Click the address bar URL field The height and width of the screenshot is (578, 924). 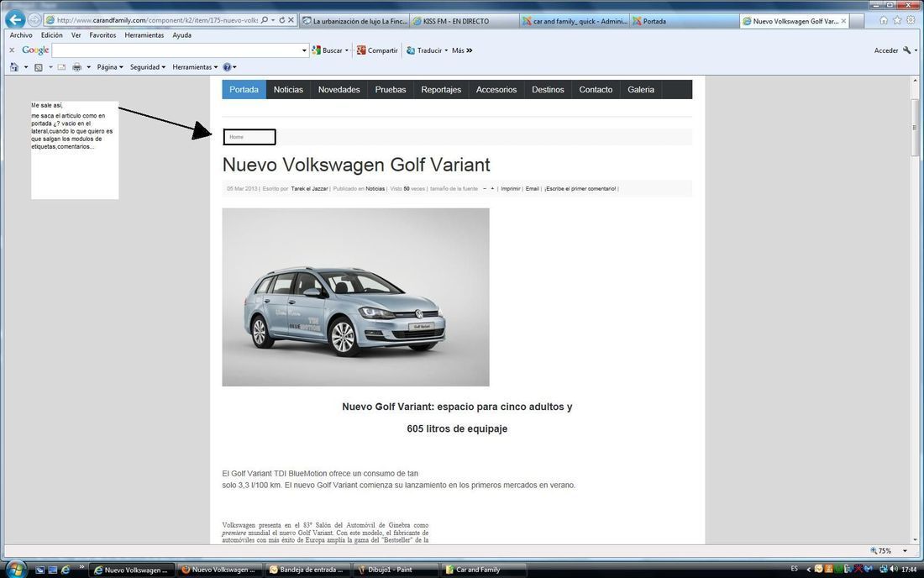point(157,20)
